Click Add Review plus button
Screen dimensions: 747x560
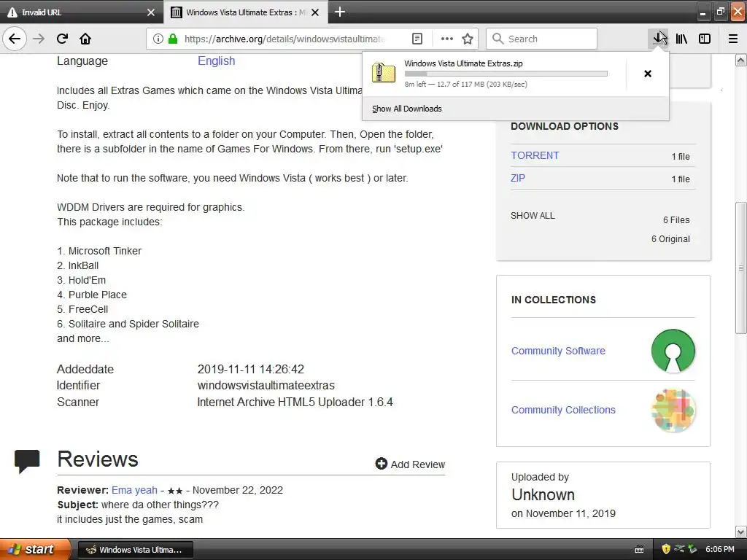[410, 464]
